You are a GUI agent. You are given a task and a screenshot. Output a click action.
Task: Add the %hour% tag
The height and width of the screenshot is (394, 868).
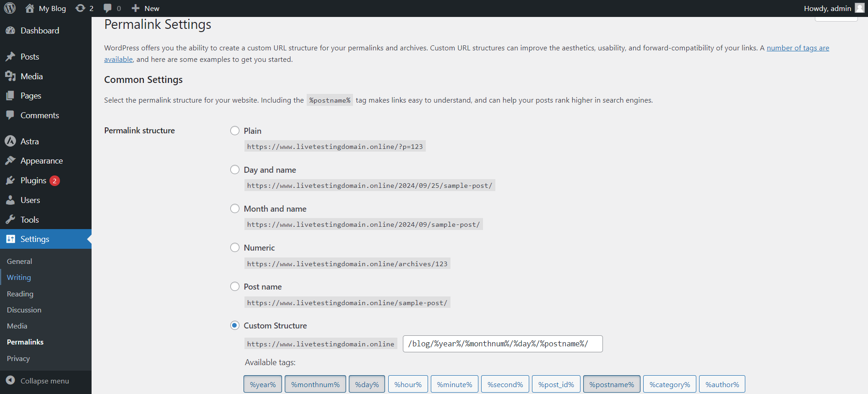coord(408,384)
